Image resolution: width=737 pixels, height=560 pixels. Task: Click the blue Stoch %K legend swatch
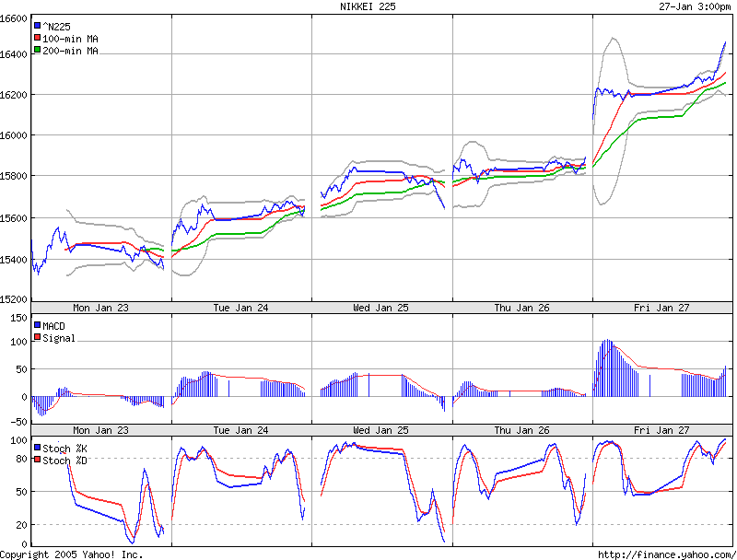point(37,448)
